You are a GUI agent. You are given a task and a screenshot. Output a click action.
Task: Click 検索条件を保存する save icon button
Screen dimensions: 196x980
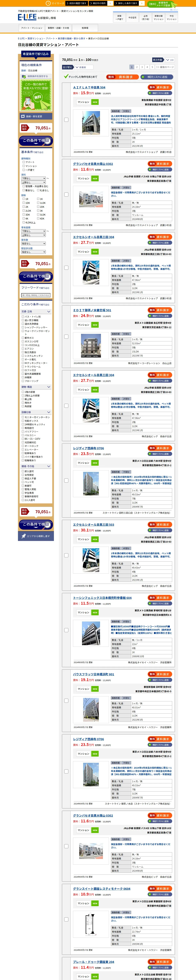pyautogui.click(x=36, y=76)
